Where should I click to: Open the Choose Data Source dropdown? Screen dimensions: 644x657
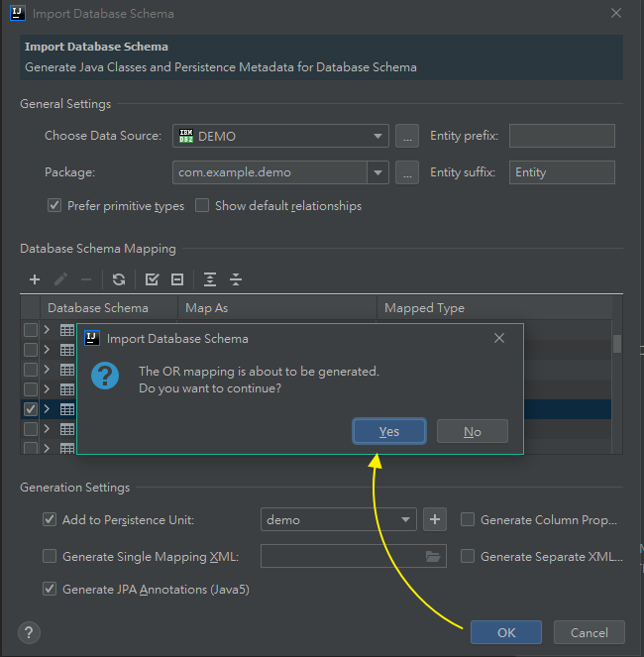tap(379, 136)
